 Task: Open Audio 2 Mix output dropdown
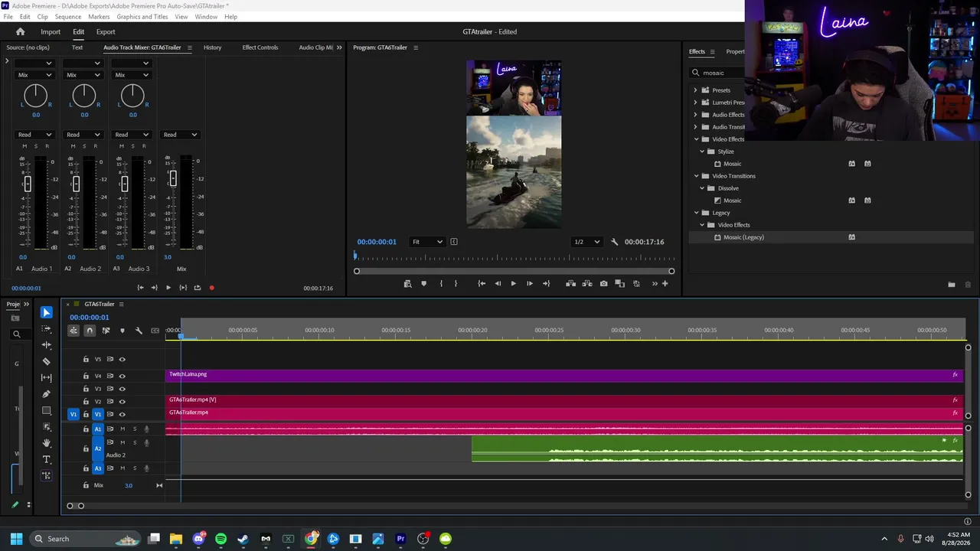pos(83,75)
